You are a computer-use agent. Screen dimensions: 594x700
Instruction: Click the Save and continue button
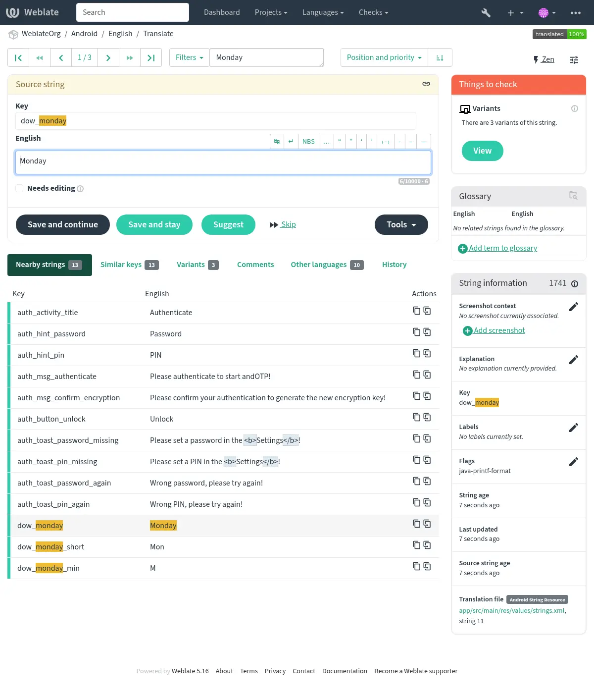[63, 224]
